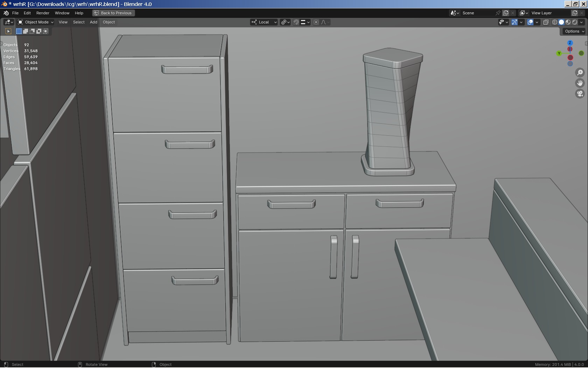Open the transform pivot point dropdown
This screenshot has width=588, height=368.
[x=286, y=22]
